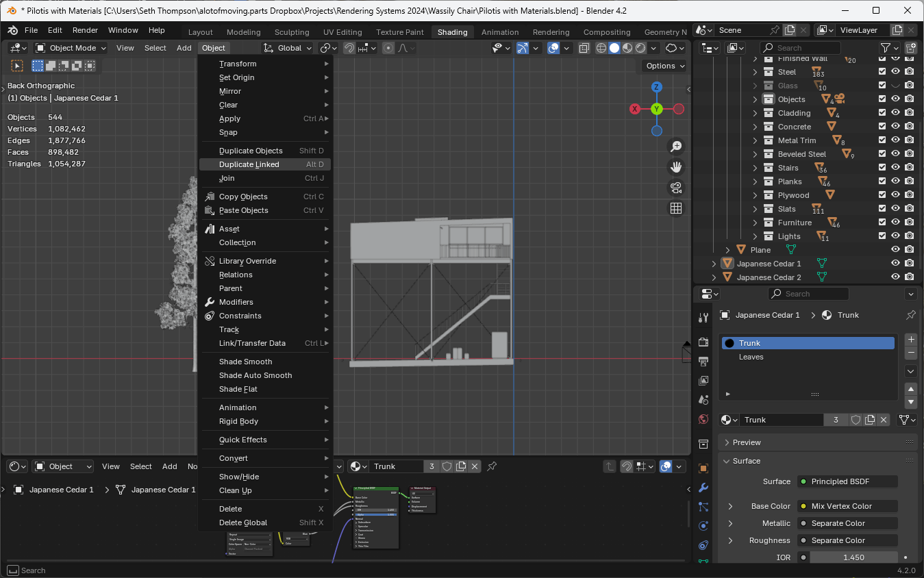Select solid viewport shading mode
Screen dimensions: 924x578
(x=614, y=48)
